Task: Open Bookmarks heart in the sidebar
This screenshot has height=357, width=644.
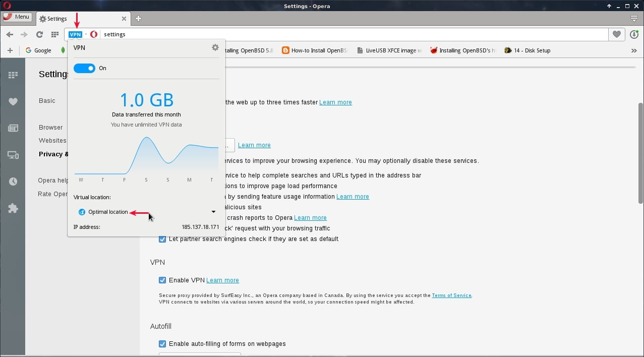Action: (x=13, y=102)
